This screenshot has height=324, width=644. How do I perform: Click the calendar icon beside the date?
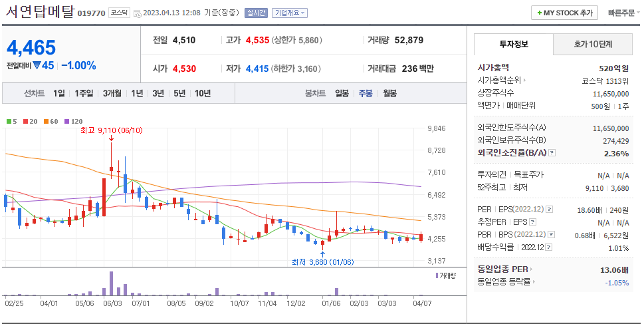pos(137,13)
